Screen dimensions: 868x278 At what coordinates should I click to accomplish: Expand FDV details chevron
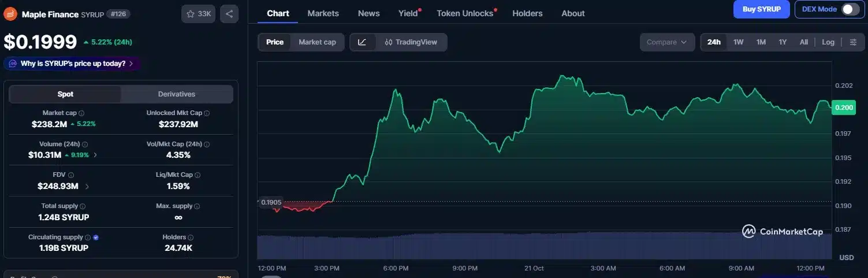(x=87, y=186)
